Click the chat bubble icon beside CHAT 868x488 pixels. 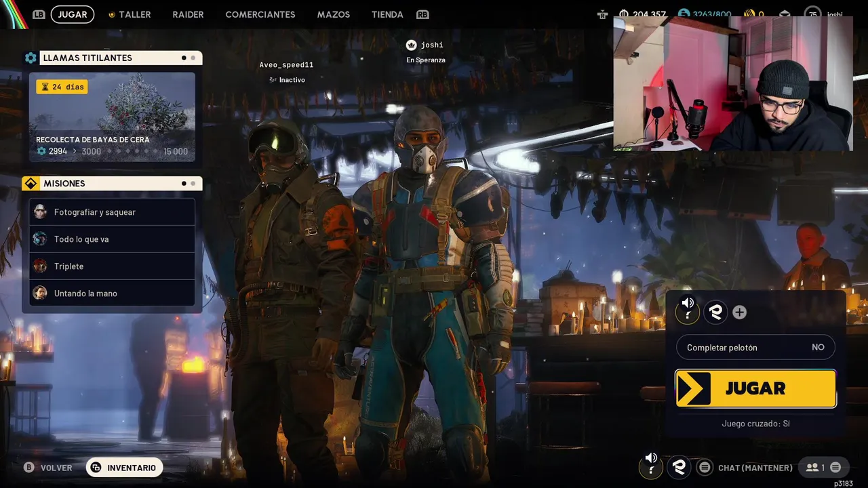[x=705, y=468]
